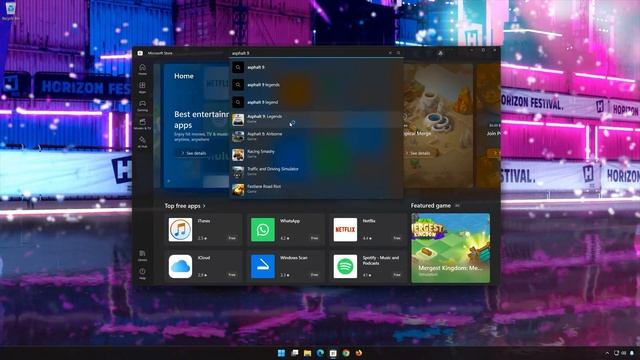Click Microsoft Store taskbar icon
The image size is (640, 360).
[333, 353]
